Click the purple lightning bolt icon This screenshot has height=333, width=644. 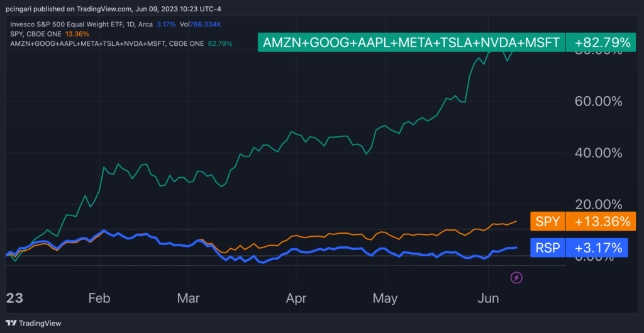coord(516,278)
